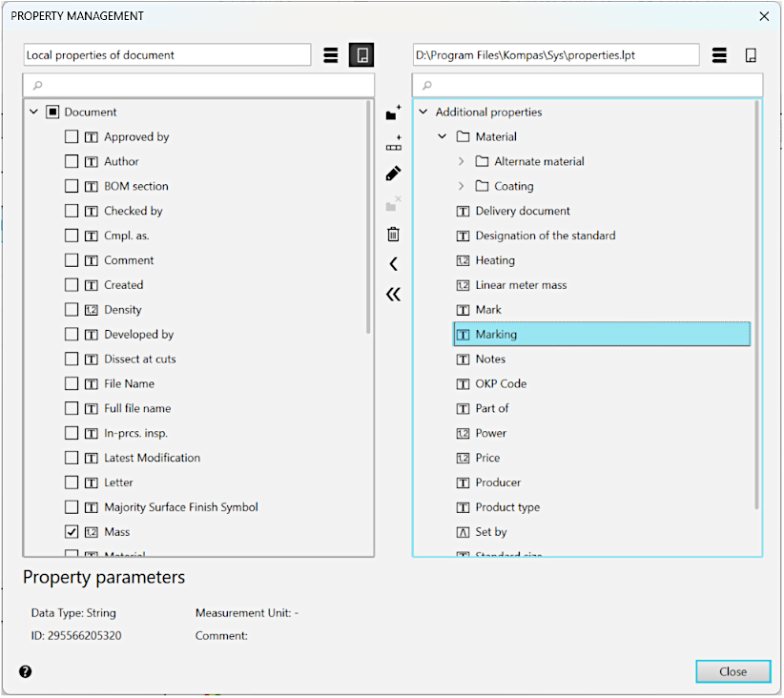This screenshot has width=784, height=698.
Task: Toggle the Document root checkbox
Action: (52, 113)
